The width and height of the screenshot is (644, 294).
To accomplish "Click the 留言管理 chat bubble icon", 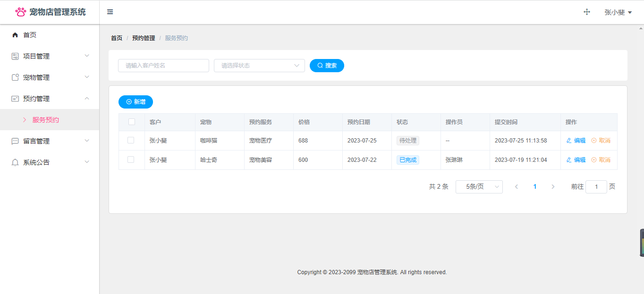I will click(15, 141).
